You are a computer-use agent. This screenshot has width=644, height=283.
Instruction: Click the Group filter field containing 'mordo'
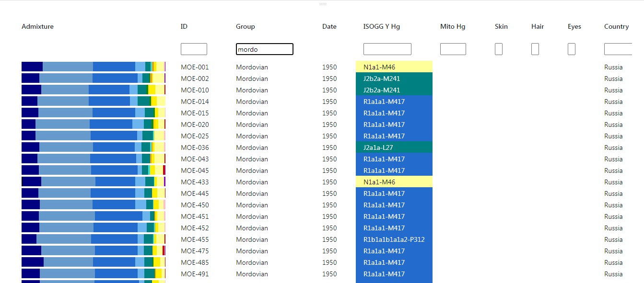pos(264,49)
